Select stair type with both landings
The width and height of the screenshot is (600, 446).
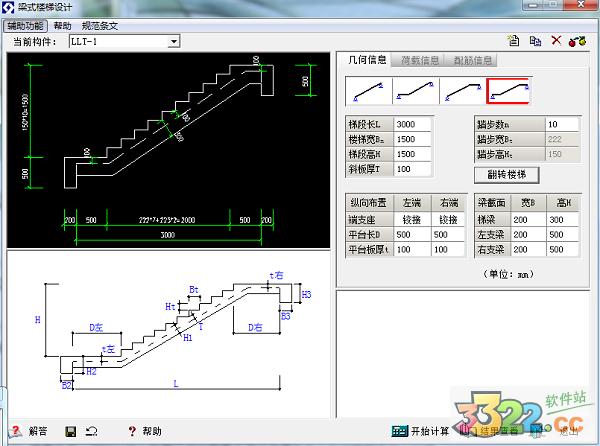[510, 91]
